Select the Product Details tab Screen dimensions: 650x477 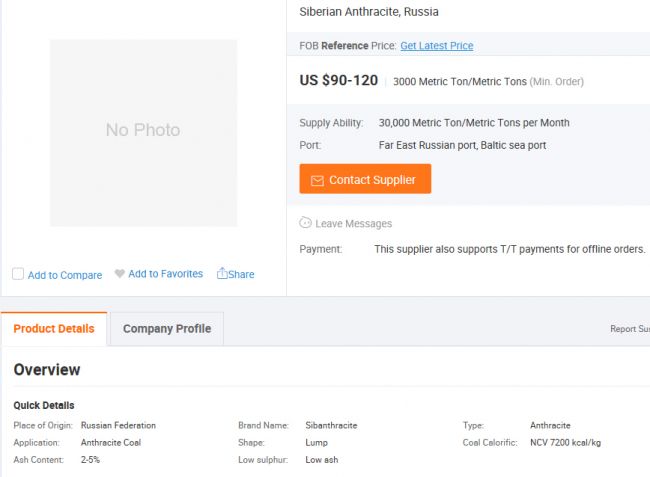[54, 329]
